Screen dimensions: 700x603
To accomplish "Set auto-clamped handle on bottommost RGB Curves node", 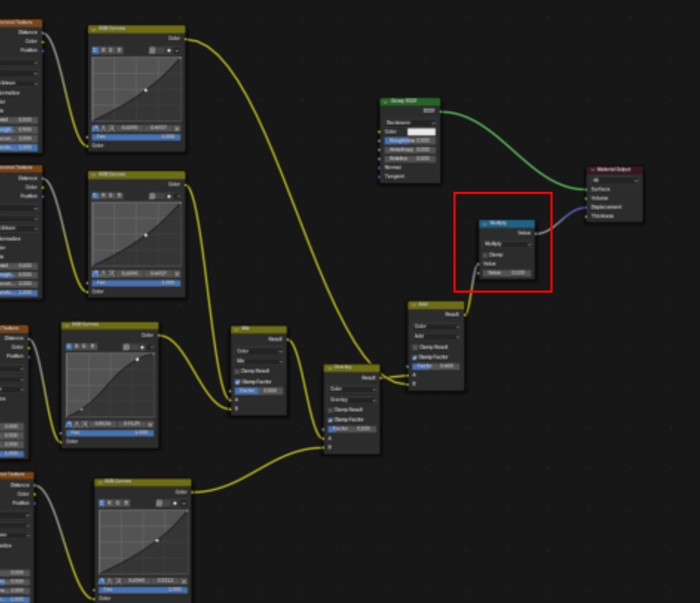I will coord(119,581).
